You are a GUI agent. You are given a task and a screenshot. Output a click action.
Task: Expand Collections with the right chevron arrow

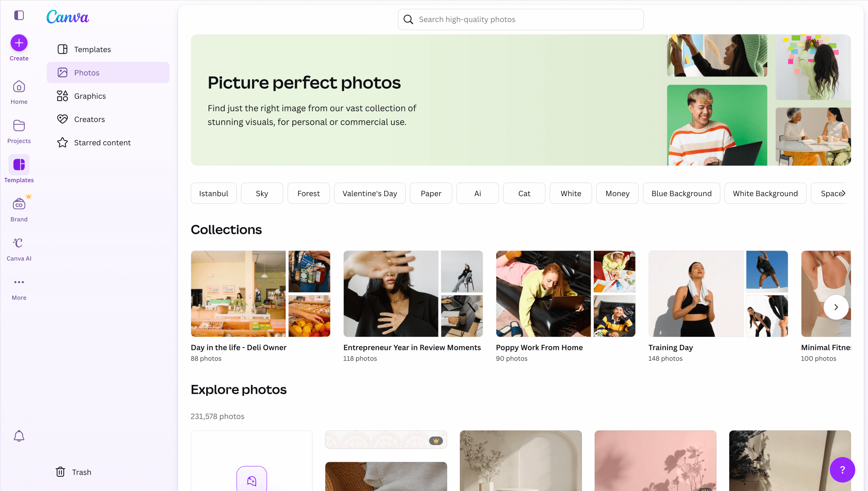tap(836, 307)
